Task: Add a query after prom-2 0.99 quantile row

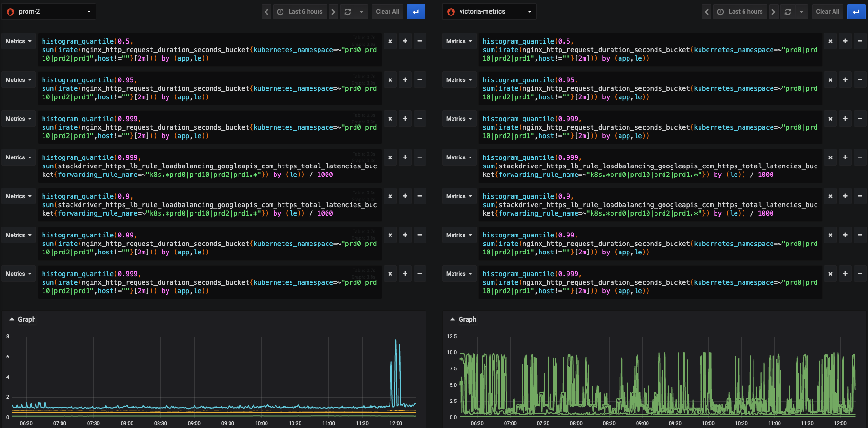Action: point(405,235)
